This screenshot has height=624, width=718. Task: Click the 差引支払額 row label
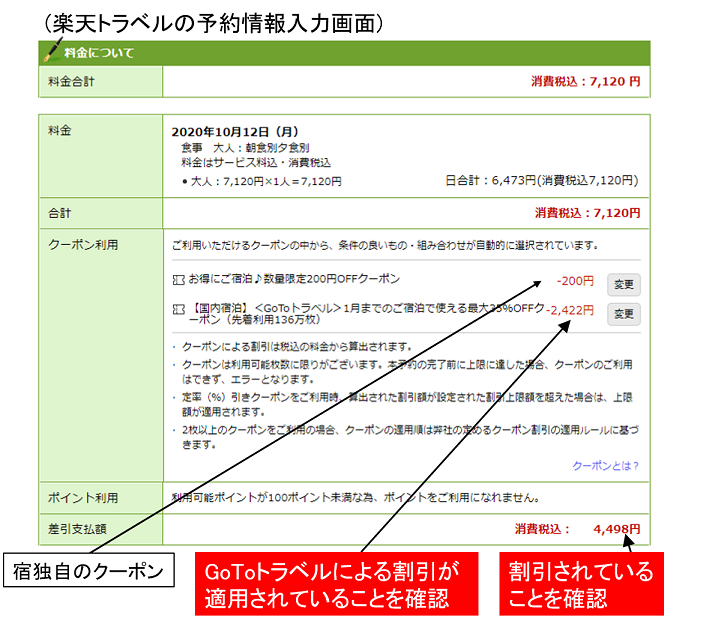click(x=77, y=529)
